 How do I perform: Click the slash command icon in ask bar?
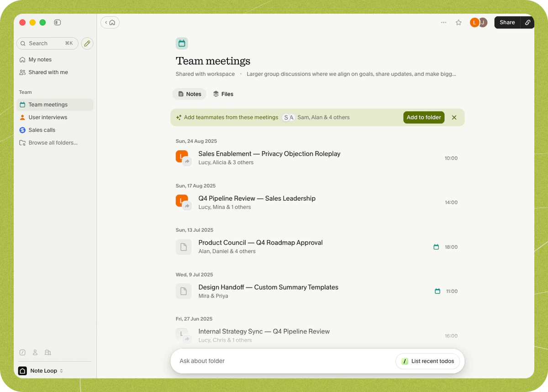405,361
